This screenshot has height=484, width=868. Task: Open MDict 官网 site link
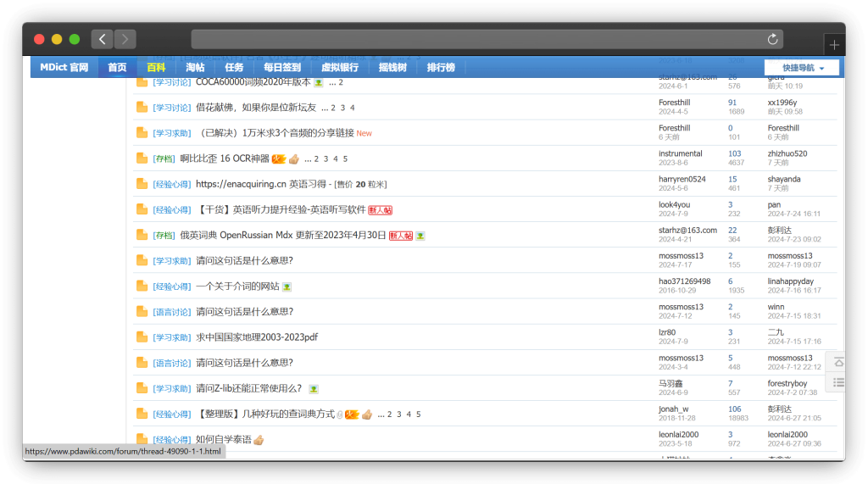[64, 67]
